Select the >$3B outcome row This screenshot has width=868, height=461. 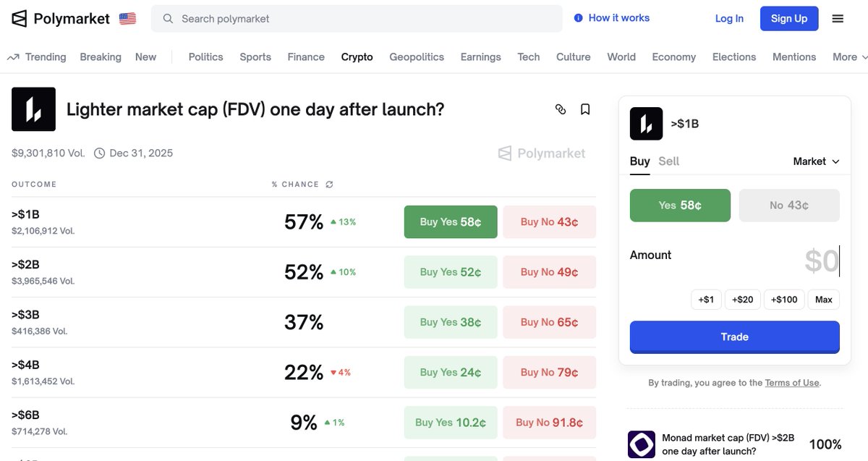[x=304, y=322]
